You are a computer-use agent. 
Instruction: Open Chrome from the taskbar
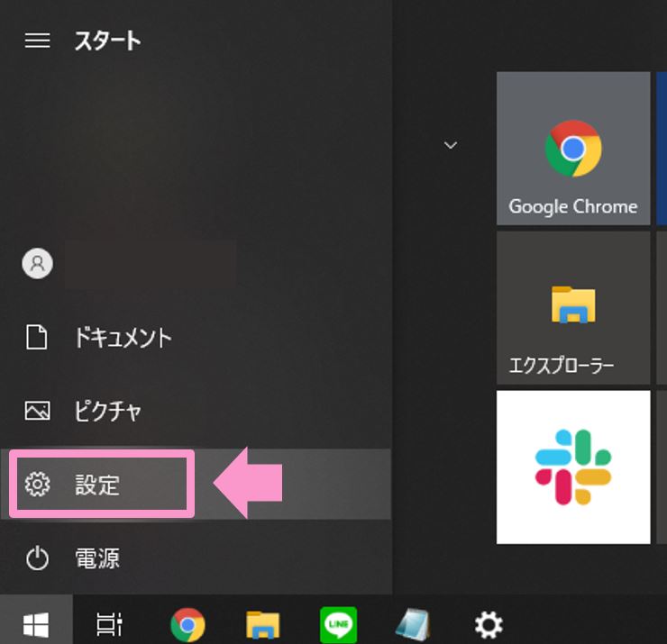pos(187,624)
